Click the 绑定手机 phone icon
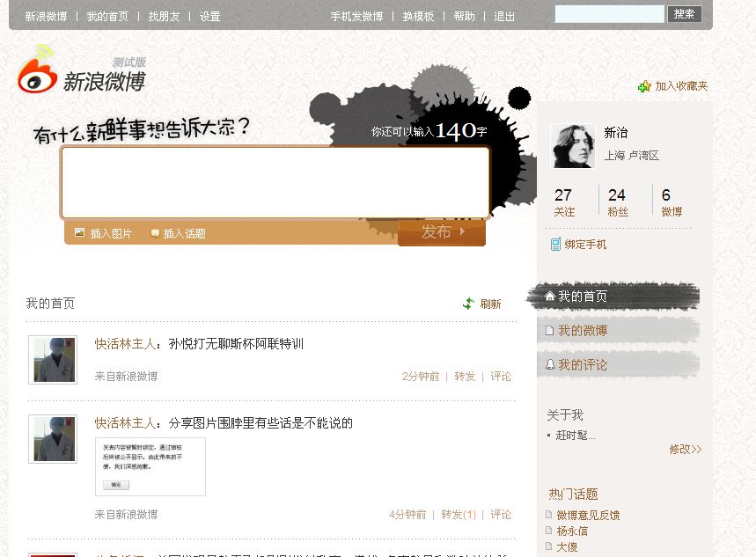This screenshot has height=557, width=756. (x=555, y=245)
